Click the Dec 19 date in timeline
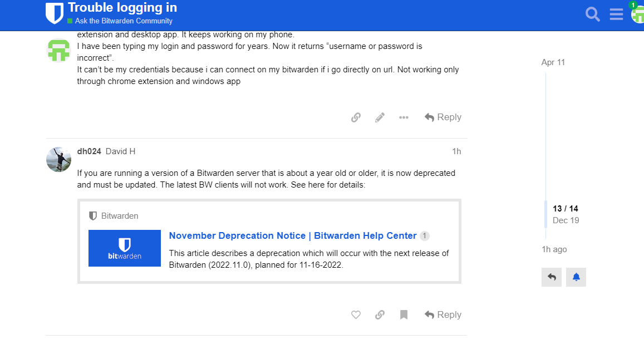 tap(566, 220)
